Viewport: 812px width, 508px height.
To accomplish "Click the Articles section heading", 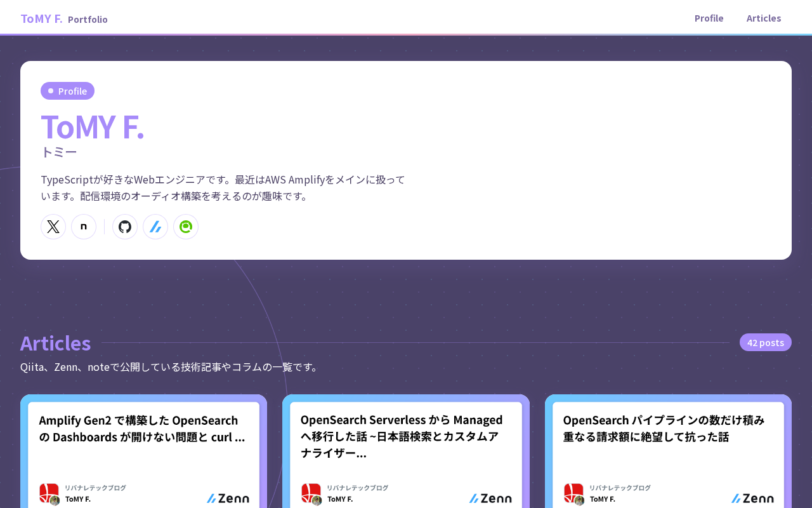I will point(55,343).
